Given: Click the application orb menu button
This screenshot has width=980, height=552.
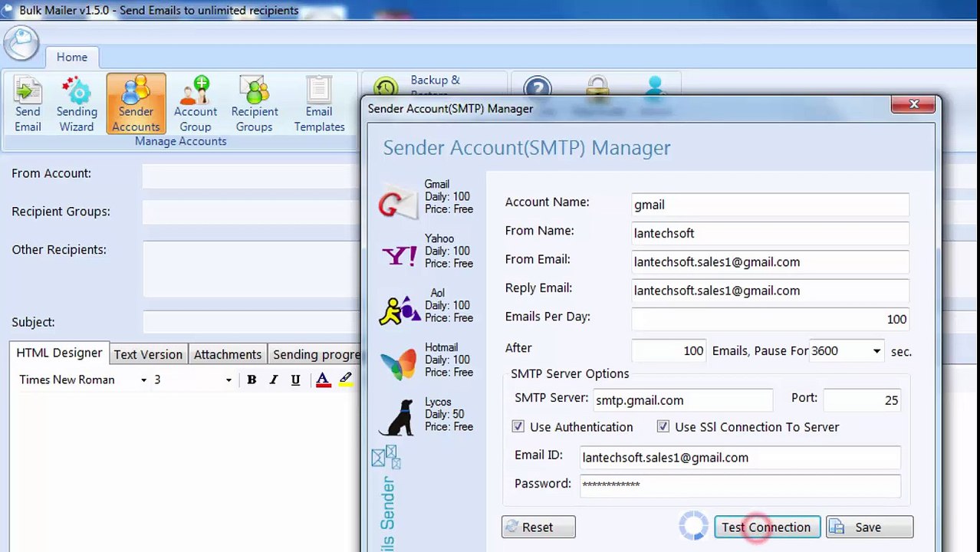Looking at the screenshot, I should [21, 42].
